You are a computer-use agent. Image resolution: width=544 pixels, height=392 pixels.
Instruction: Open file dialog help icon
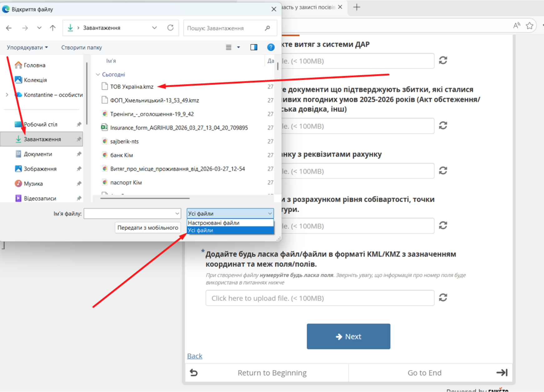pos(271,47)
